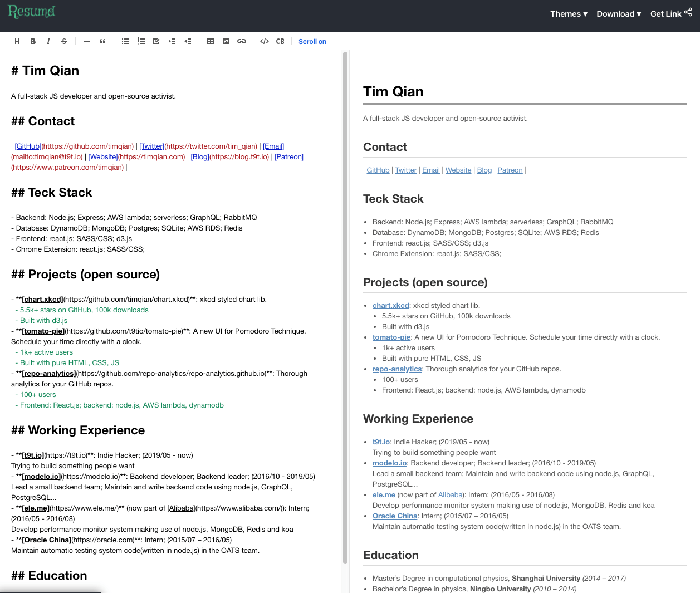Open the modelo.io link in the preview

click(390, 463)
